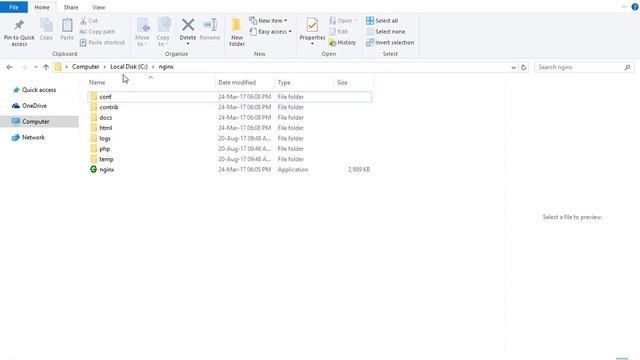Open the Copy to menu
The height and width of the screenshot is (360, 640).
tap(163, 32)
